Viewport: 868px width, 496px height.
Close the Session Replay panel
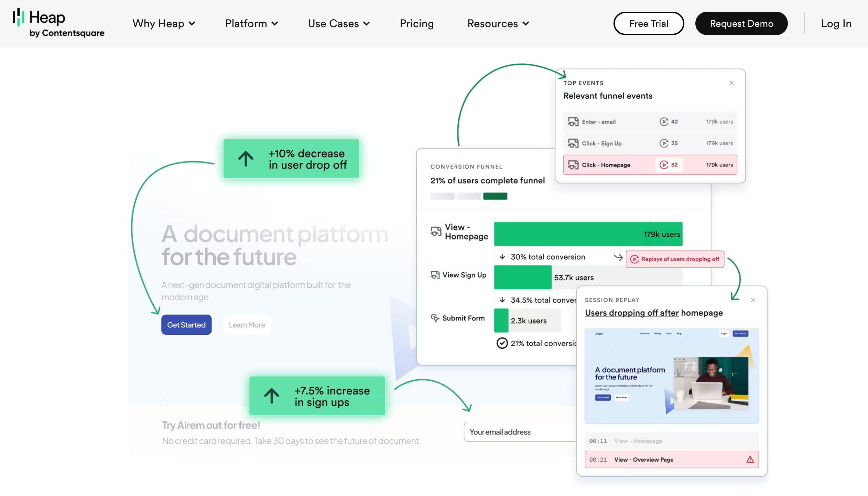tap(753, 300)
